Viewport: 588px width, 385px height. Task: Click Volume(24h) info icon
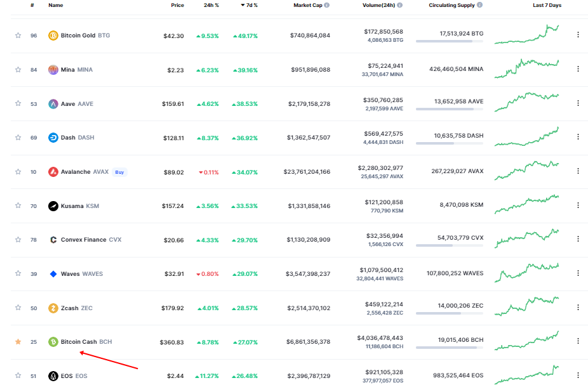tap(400, 5)
